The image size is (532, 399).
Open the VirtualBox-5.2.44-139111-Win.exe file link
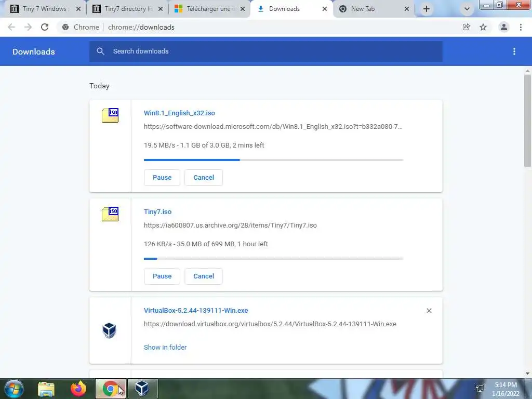(x=196, y=311)
